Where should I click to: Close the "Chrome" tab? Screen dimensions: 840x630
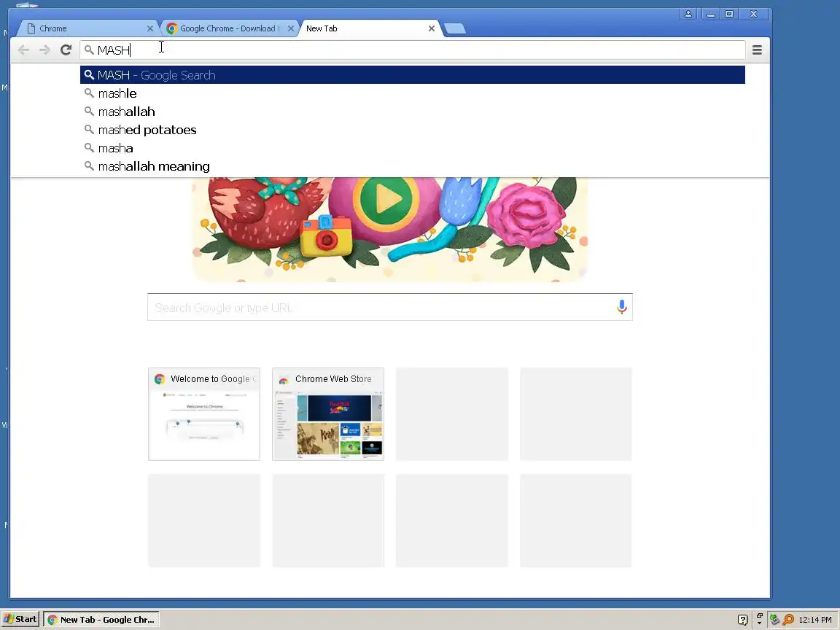pos(149,28)
